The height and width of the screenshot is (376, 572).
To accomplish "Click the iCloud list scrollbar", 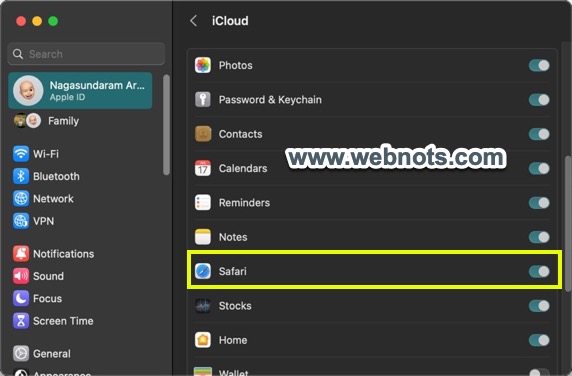I will pos(568,223).
